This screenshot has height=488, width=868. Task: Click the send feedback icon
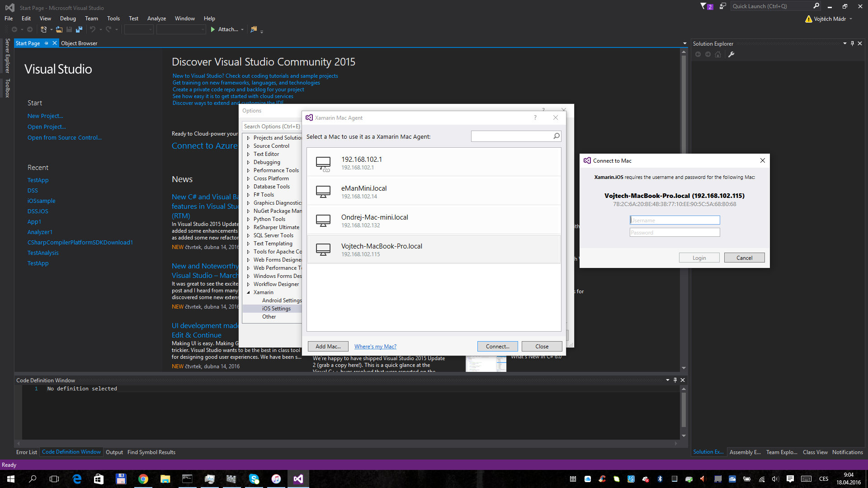(722, 6)
